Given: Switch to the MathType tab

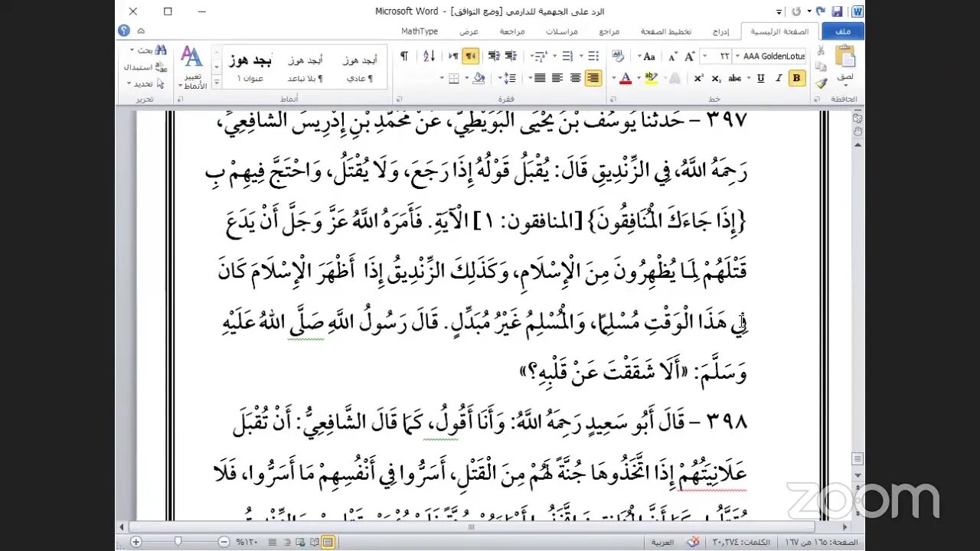Looking at the screenshot, I should click(420, 31).
